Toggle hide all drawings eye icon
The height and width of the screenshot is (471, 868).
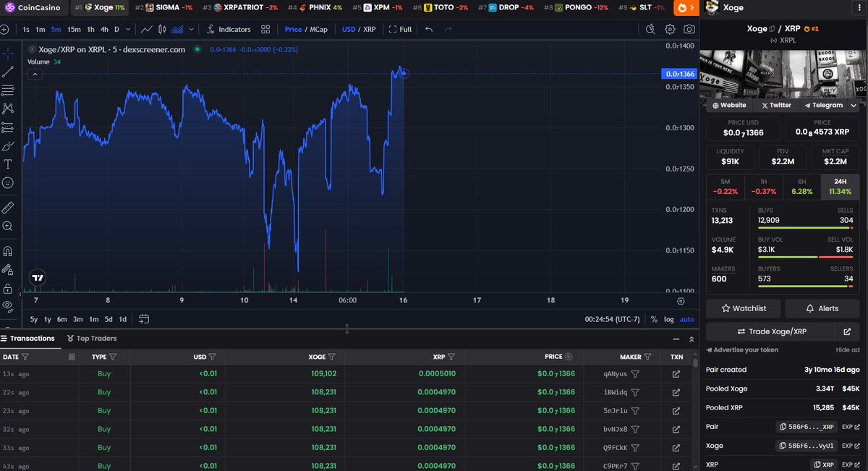(x=8, y=306)
